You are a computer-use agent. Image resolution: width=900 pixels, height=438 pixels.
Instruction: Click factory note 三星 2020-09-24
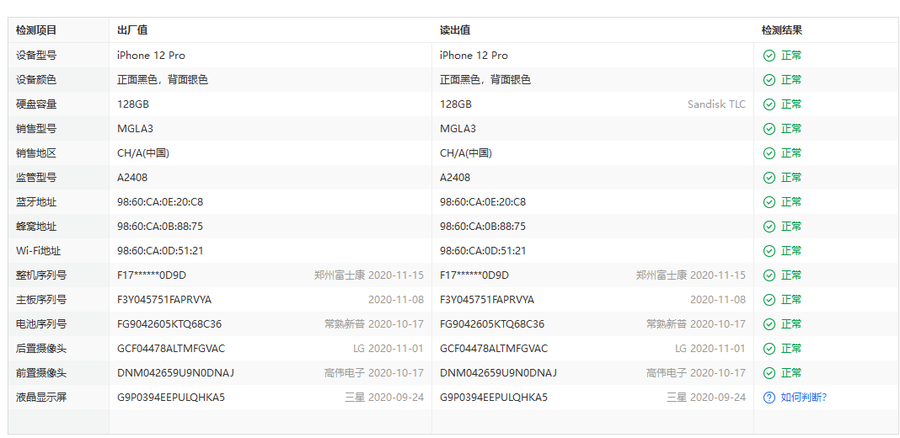pyautogui.click(x=384, y=397)
